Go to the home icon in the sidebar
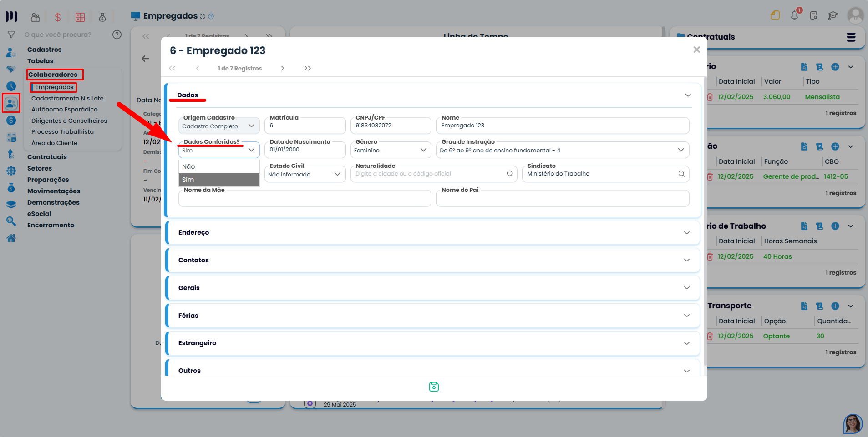868x437 pixels. (11, 238)
